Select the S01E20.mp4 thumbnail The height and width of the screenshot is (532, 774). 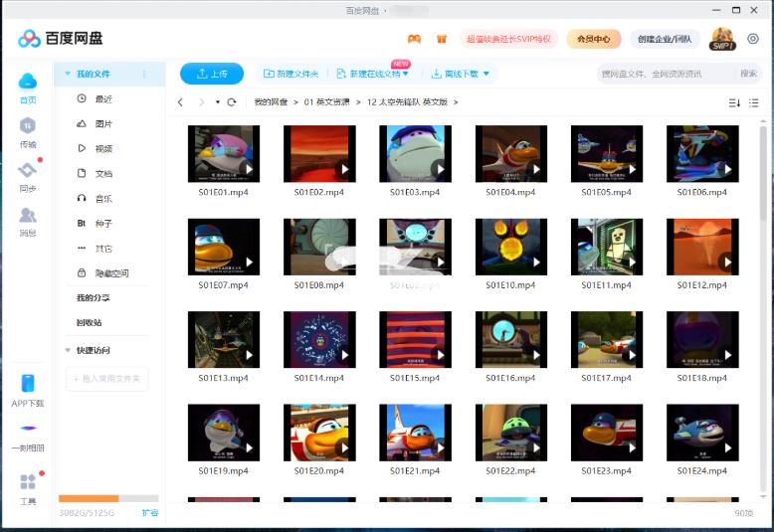(x=319, y=433)
